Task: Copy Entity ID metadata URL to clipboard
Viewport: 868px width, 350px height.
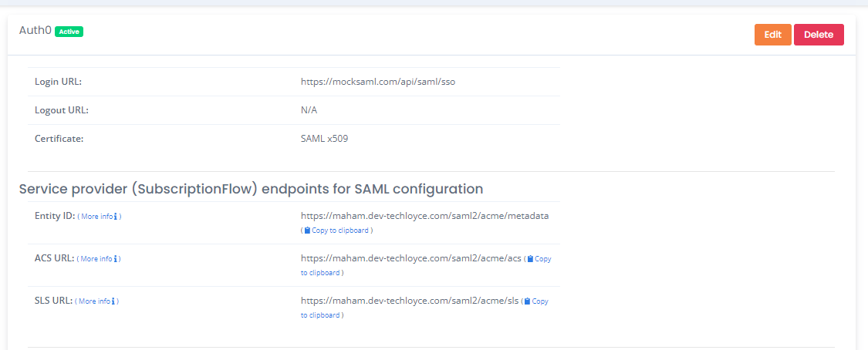Action: (336, 231)
